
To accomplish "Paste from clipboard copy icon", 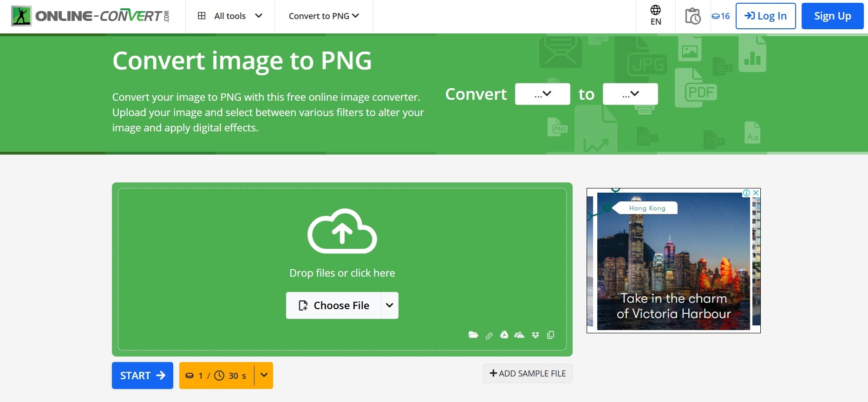I will point(551,335).
